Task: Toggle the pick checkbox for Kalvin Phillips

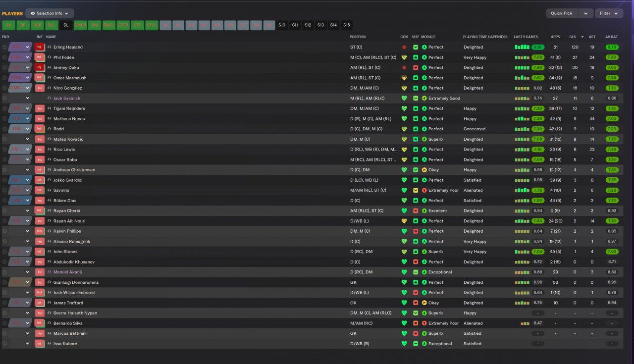Action: pos(4,231)
